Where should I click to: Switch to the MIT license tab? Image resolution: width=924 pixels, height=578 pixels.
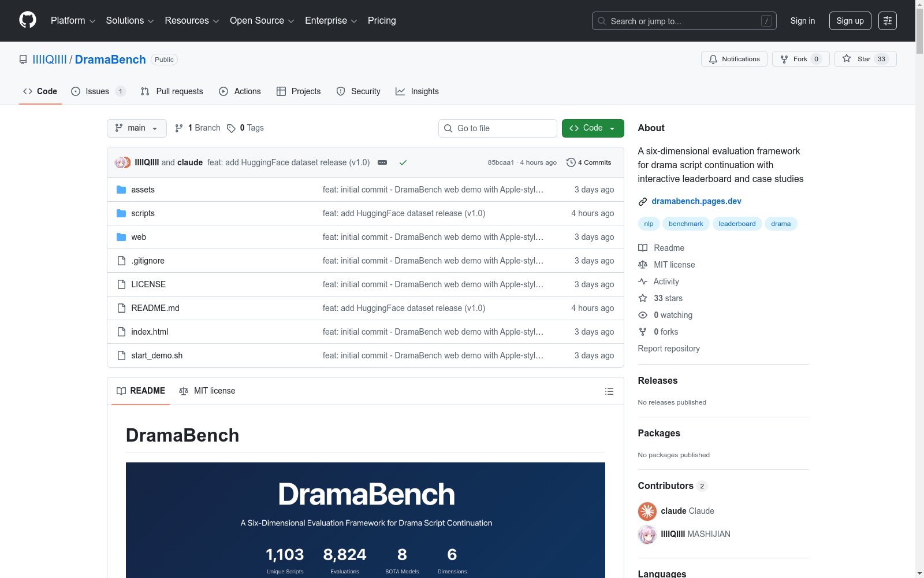[x=207, y=391]
